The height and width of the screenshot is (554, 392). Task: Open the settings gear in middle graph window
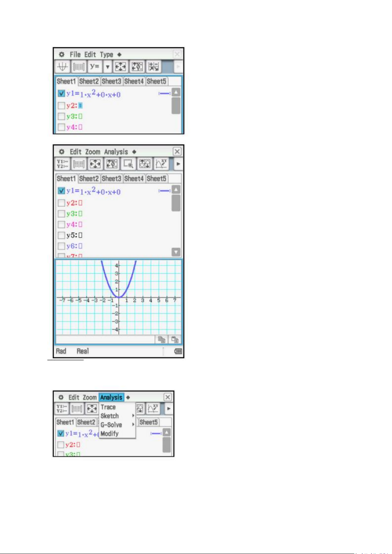tap(61, 152)
